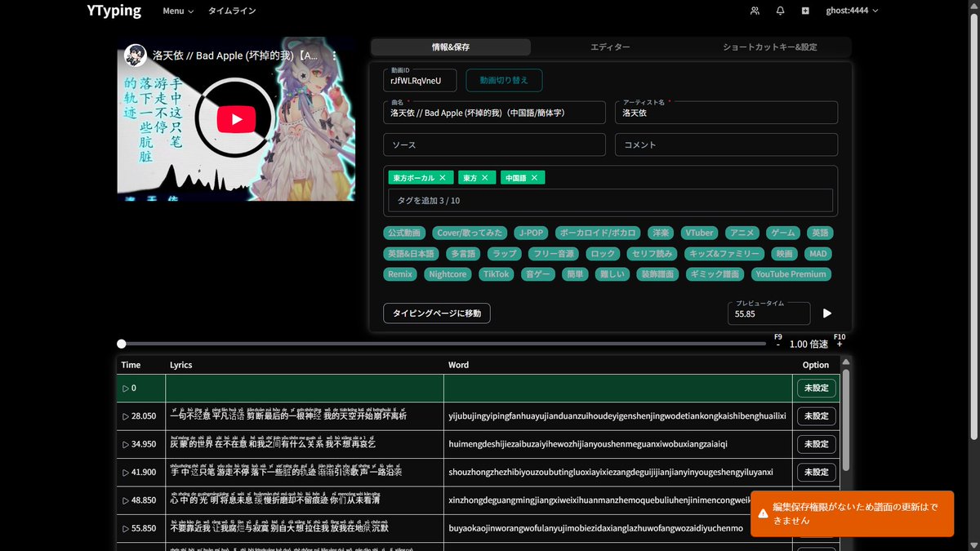Add the ボーカロイド/ボカロ tag
980x551 pixels.
point(599,233)
